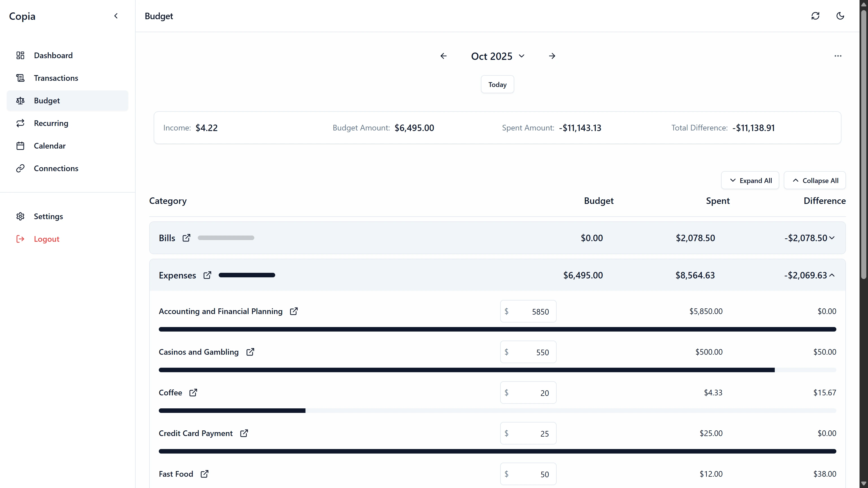Collapse the sidebar with the back arrow
Image resolution: width=868 pixels, height=488 pixels.
(x=116, y=16)
